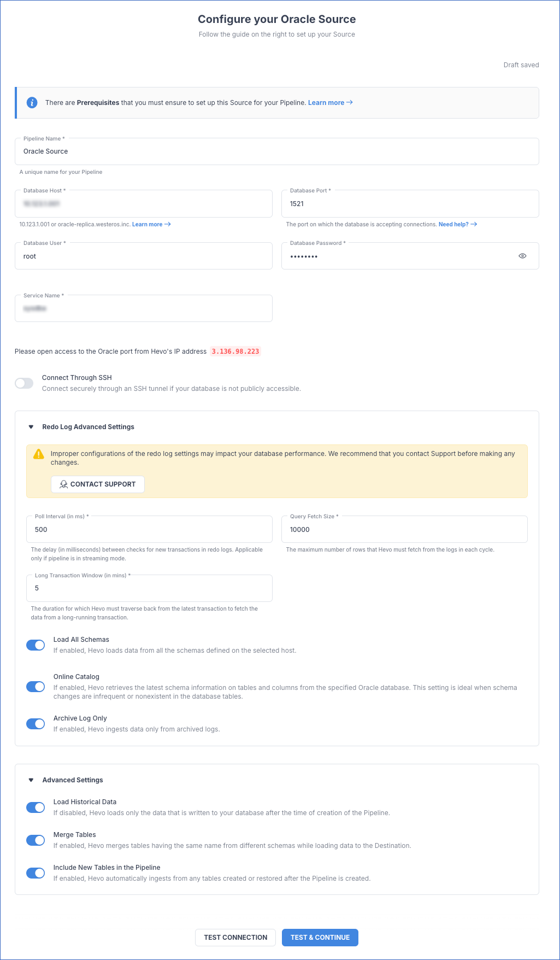Turn off Load All Schemas toggle
Viewport: 560px width, 960px height.
(x=36, y=645)
